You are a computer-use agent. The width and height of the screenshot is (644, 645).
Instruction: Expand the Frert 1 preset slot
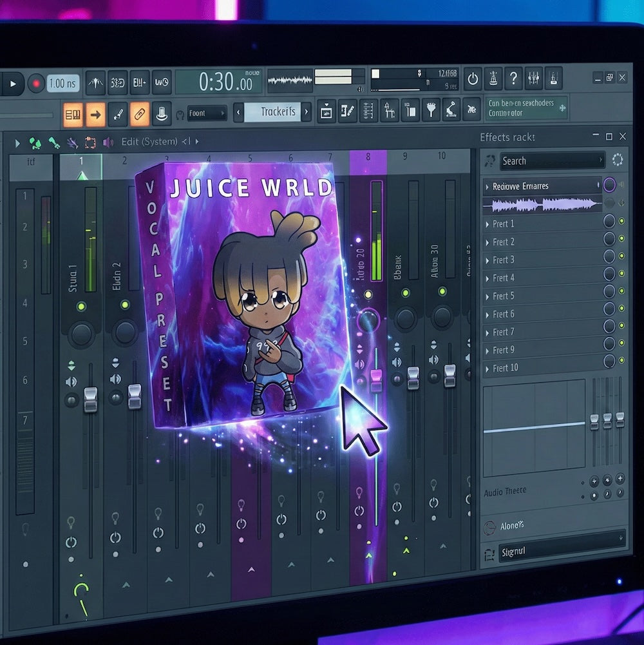coord(488,224)
